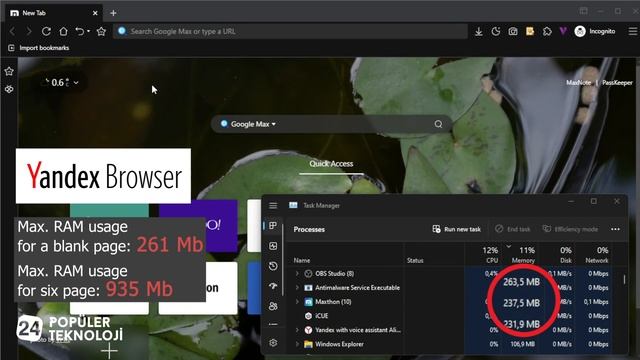Click the browser address bar
This screenshot has height=360, width=640.
(290, 31)
